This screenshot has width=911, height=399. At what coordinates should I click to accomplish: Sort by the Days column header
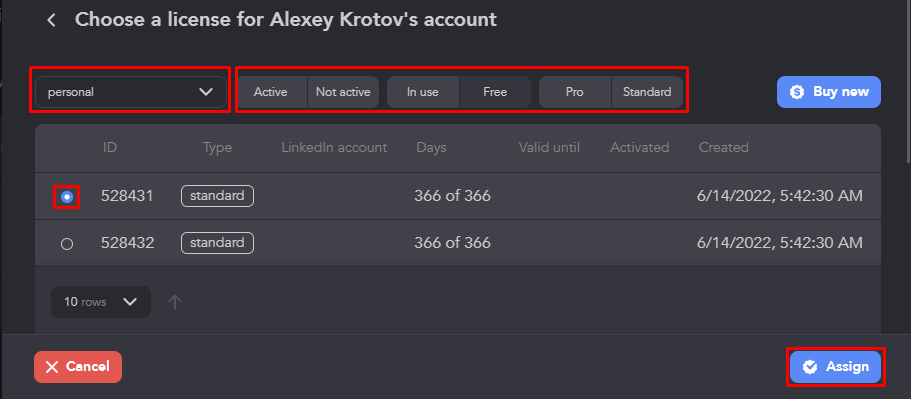point(431,148)
